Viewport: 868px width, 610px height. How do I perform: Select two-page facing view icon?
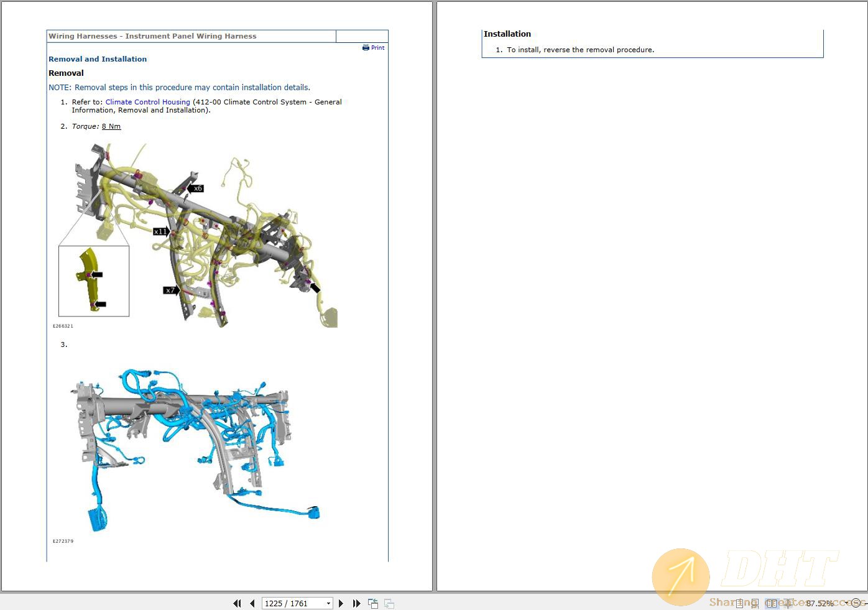(772, 603)
